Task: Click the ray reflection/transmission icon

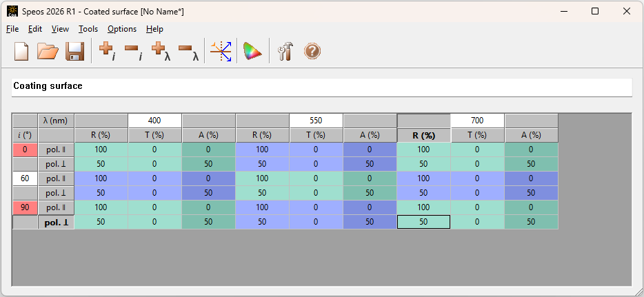Action: (x=221, y=51)
